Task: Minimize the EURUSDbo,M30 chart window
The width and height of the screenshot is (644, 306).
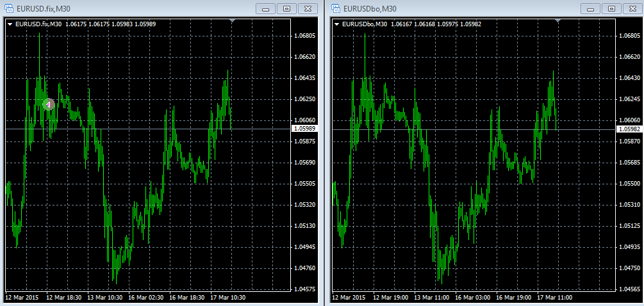Action: click(x=591, y=8)
